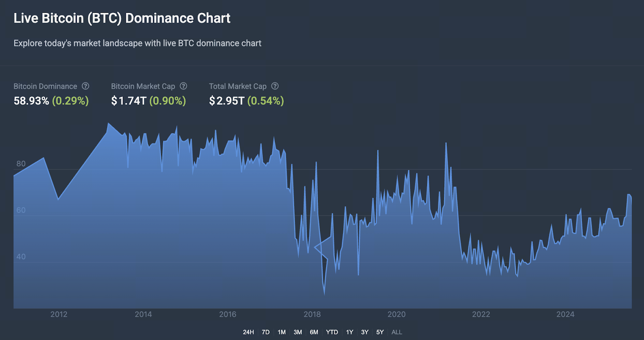The height and width of the screenshot is (340, 644).
Task: Set chart range to 1Y
Action: tap(349, 332)
